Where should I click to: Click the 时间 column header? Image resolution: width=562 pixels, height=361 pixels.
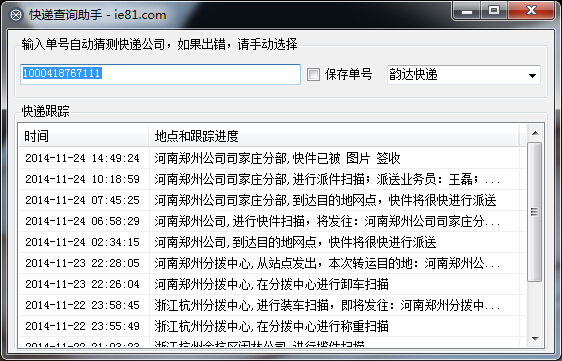pyautogui.click(x=83, y=136)
